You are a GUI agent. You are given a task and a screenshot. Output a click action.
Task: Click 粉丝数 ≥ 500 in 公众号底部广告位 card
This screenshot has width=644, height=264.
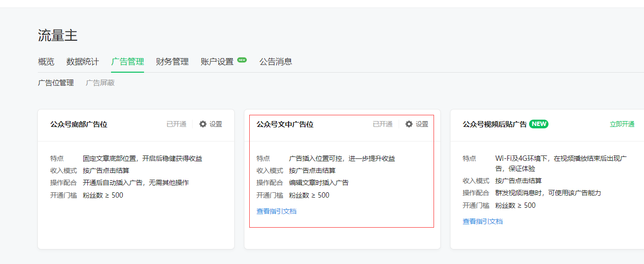(103, 195)
